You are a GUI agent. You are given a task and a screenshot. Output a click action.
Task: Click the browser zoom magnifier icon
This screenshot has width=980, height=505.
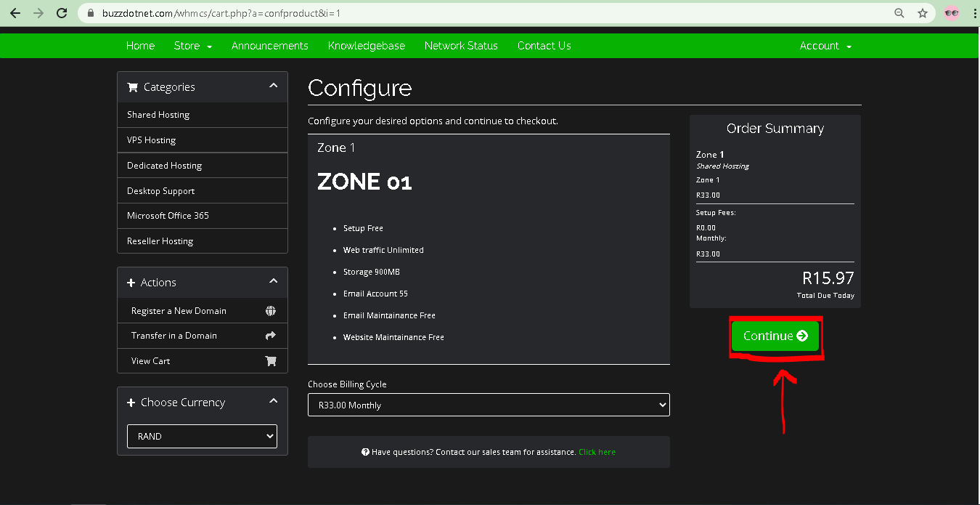coord(899,13)
